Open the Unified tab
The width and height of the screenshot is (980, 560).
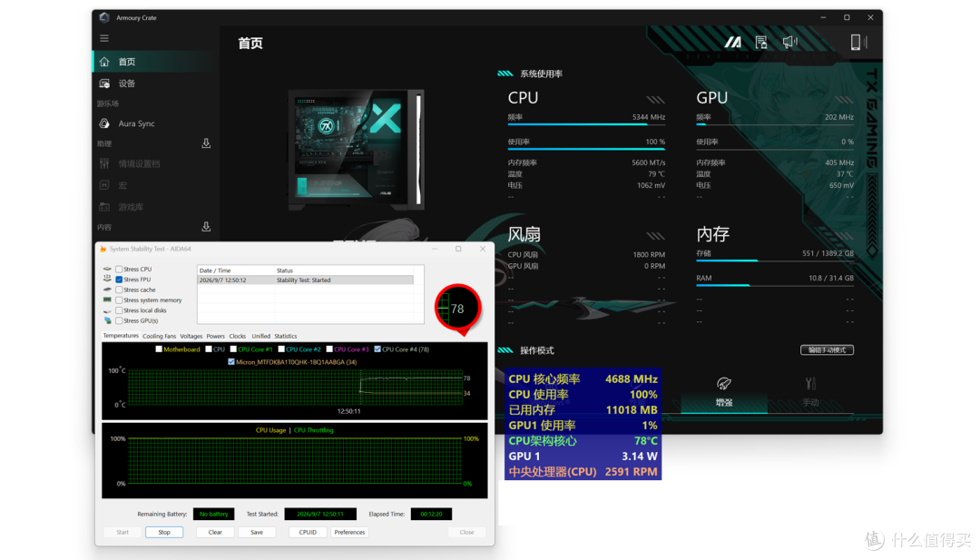[261, 336]
